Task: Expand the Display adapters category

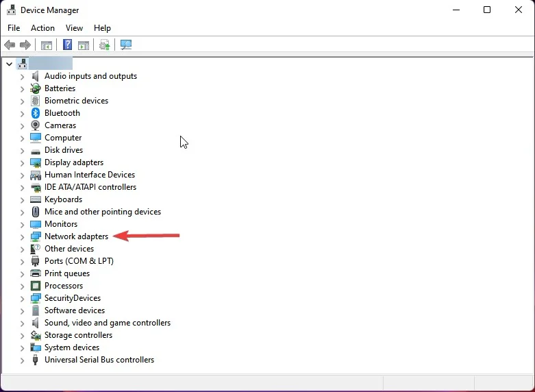Action: [x=22, y=163]
